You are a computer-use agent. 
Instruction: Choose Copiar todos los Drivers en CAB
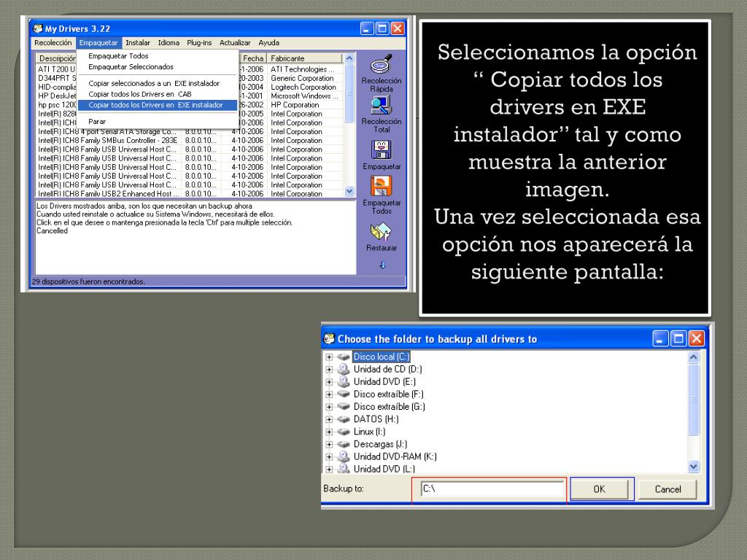point(158,94)
